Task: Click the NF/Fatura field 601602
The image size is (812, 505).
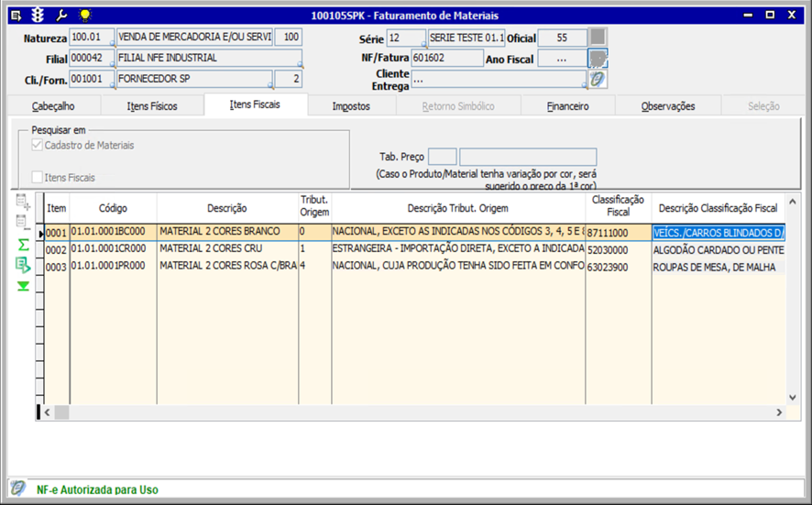Action: point(447,58)
